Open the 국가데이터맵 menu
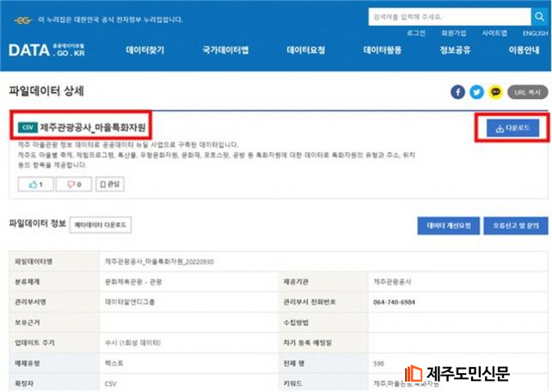 click(x=224, y=51)
